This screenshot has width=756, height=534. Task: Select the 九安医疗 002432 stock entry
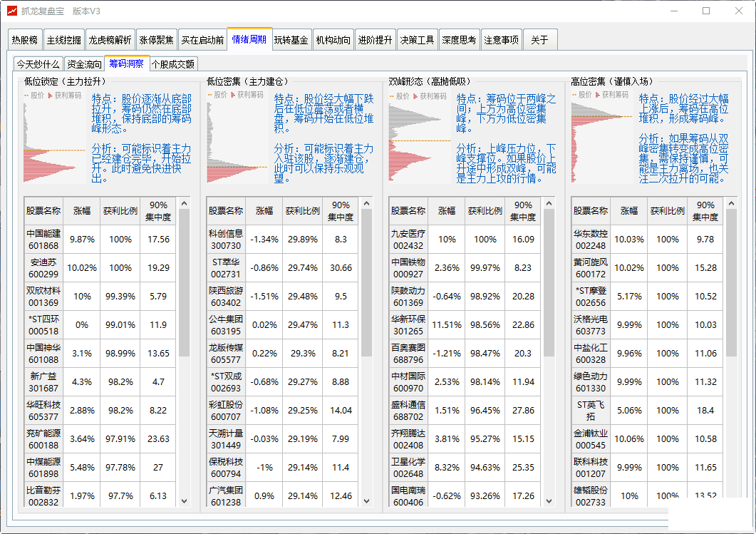tap(408, 240)
